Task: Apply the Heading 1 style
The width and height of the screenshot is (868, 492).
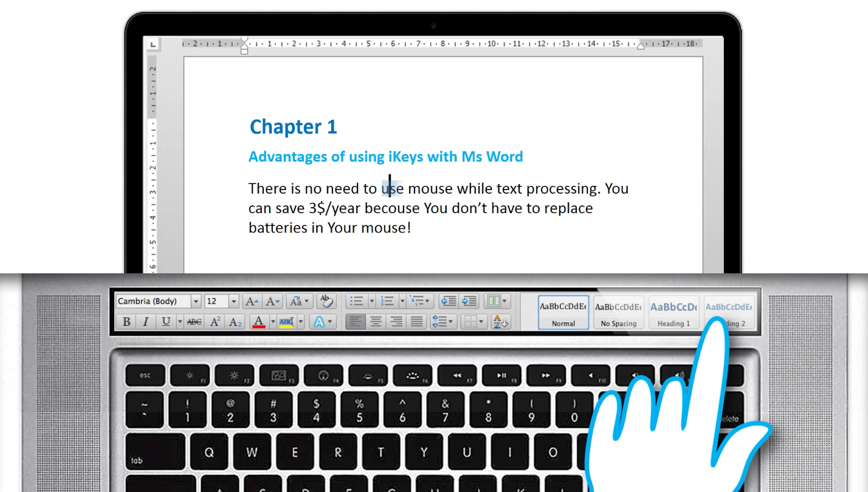Action: pos(673,312)
